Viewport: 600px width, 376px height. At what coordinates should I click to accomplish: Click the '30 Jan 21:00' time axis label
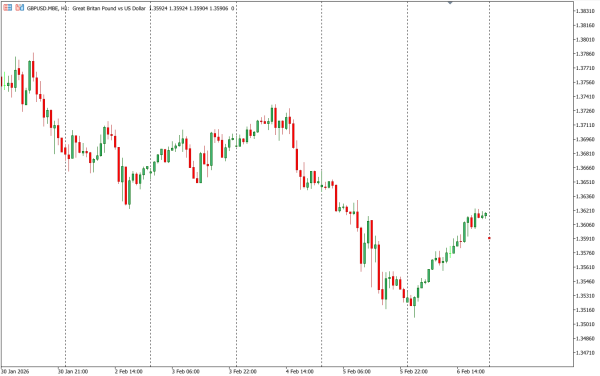click(x=73, y=371)
